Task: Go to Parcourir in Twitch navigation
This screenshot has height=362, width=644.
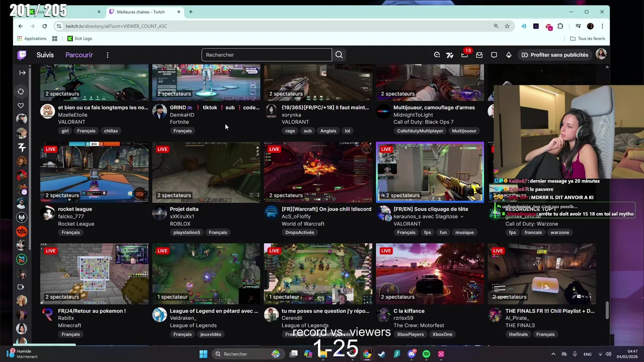Action: click(79, 55)
